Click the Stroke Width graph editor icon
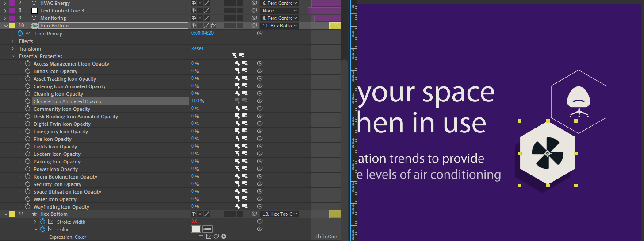644x241 pixels. 50,222
